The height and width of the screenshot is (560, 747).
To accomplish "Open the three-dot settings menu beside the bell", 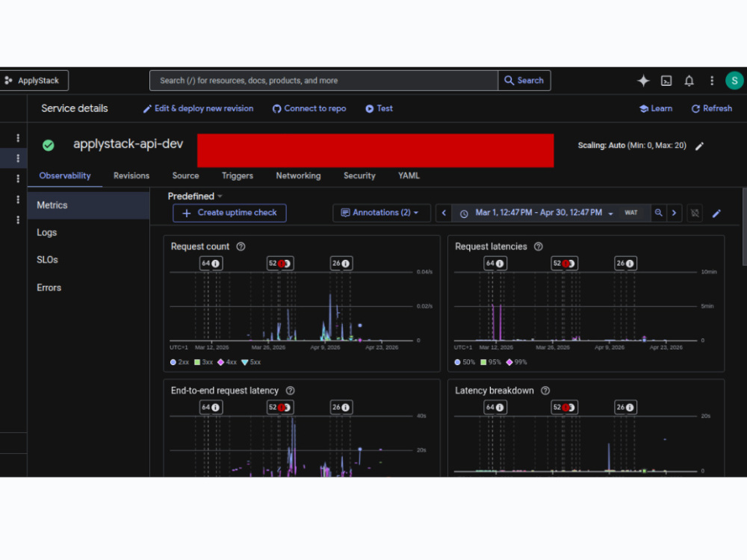I will pyautogui.click(x=712, y=81).
